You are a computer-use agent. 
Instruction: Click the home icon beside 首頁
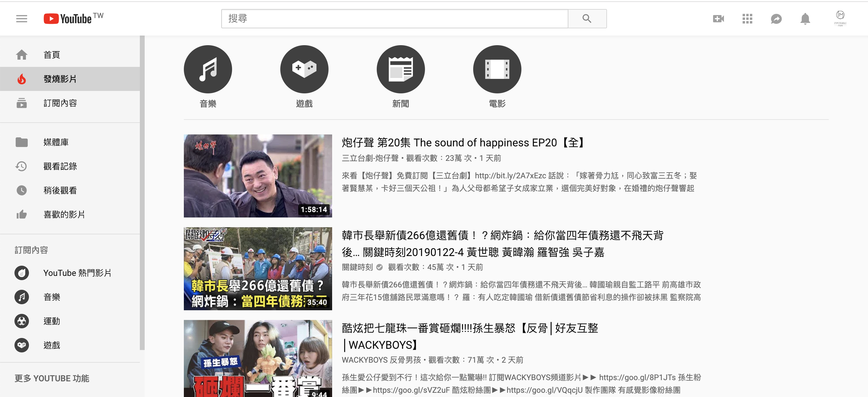[x=22, y=55]
